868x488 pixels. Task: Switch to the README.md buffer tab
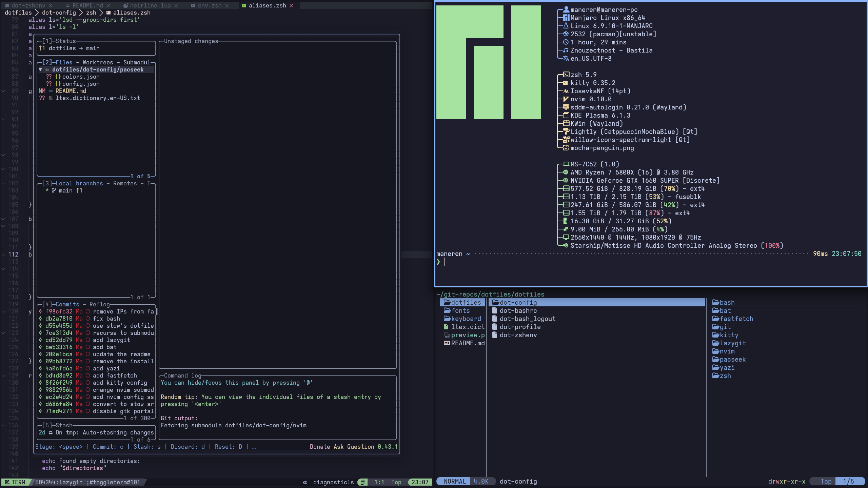click(87, 5)
